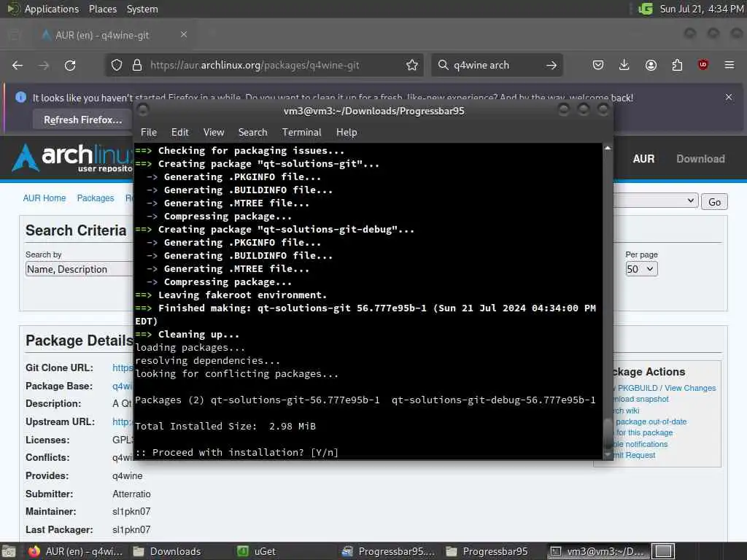Open terminal Help menu
The height and width of the screenshot is (560, 747).
tap(347, 133)
